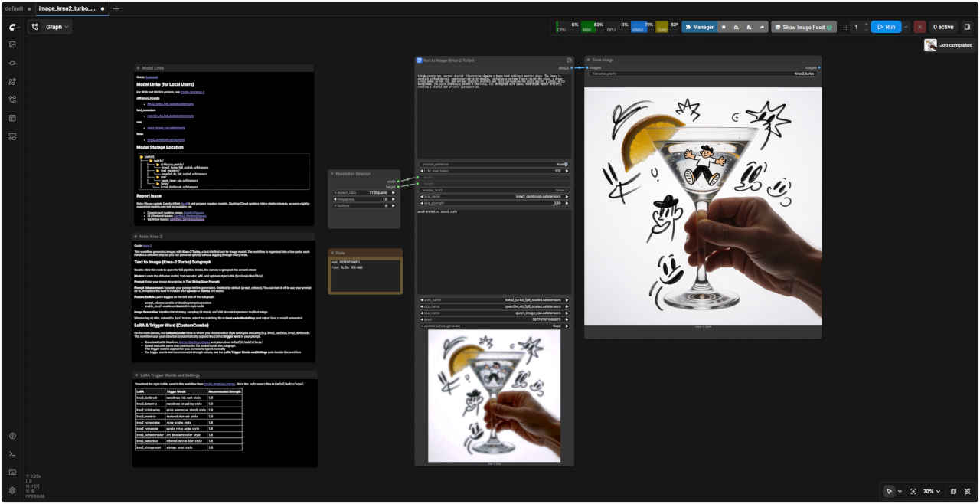The image size is (980, 504).
Task: Click the Run button
Action: point(886,27)
